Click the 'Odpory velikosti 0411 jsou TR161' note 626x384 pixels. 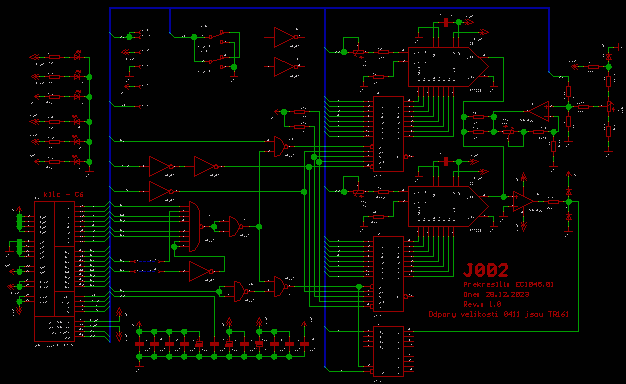tap(499, 314)
